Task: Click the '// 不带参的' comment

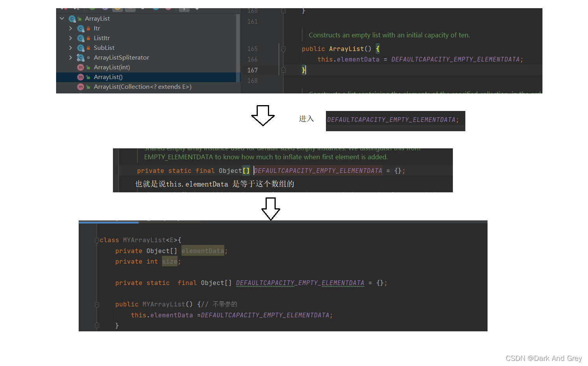Action: coord(219,304)
